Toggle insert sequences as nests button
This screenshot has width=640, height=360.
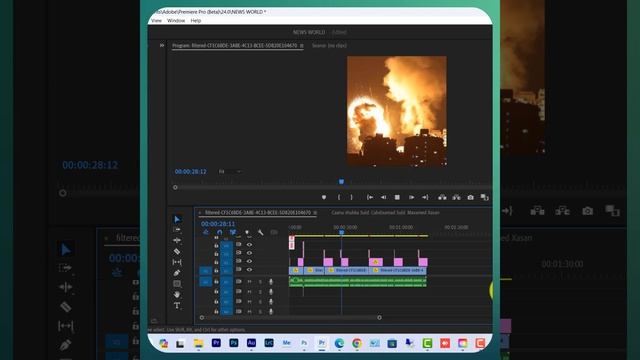coord(206,233)
